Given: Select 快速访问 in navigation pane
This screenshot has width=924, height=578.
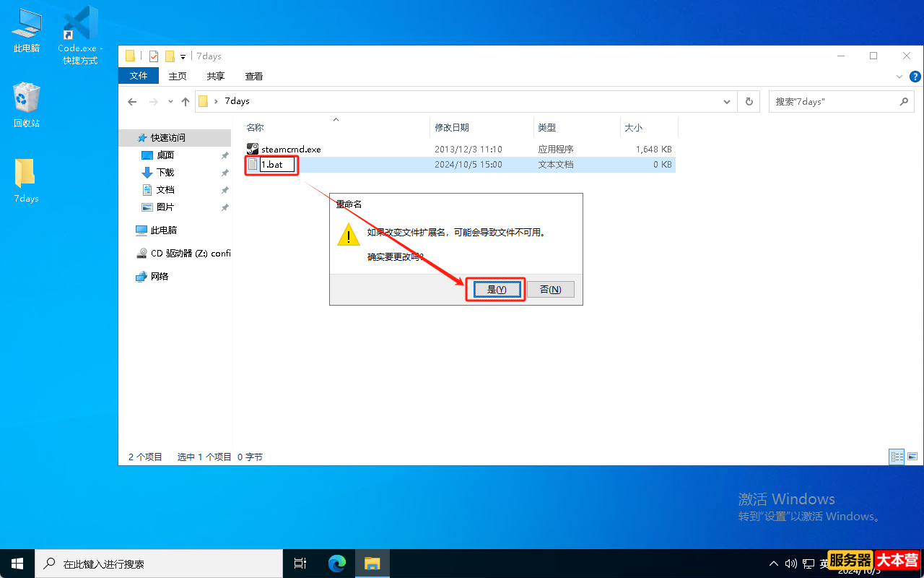Looking at the screenshot, I should pyautogui.click(x=167, y=137).
